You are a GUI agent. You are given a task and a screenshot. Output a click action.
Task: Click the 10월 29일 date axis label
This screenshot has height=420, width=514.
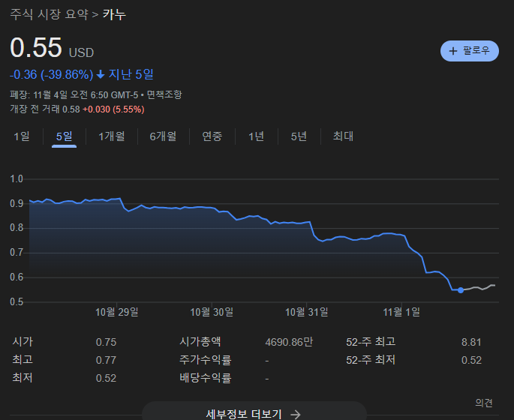(117, 312)
